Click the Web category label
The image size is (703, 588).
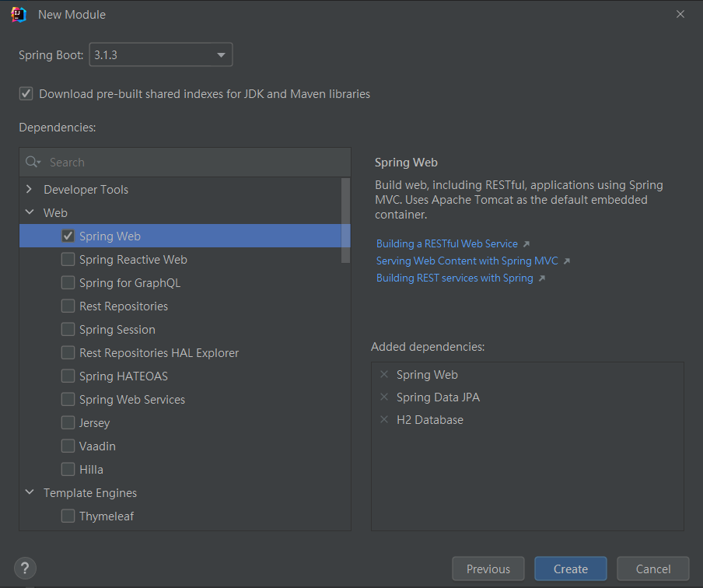(x=55, y=212)
